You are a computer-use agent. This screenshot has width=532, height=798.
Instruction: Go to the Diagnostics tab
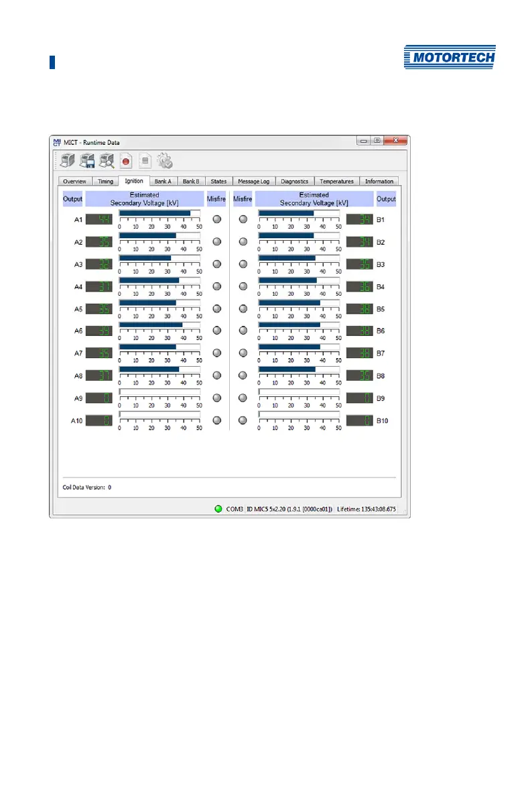(295, 181)
